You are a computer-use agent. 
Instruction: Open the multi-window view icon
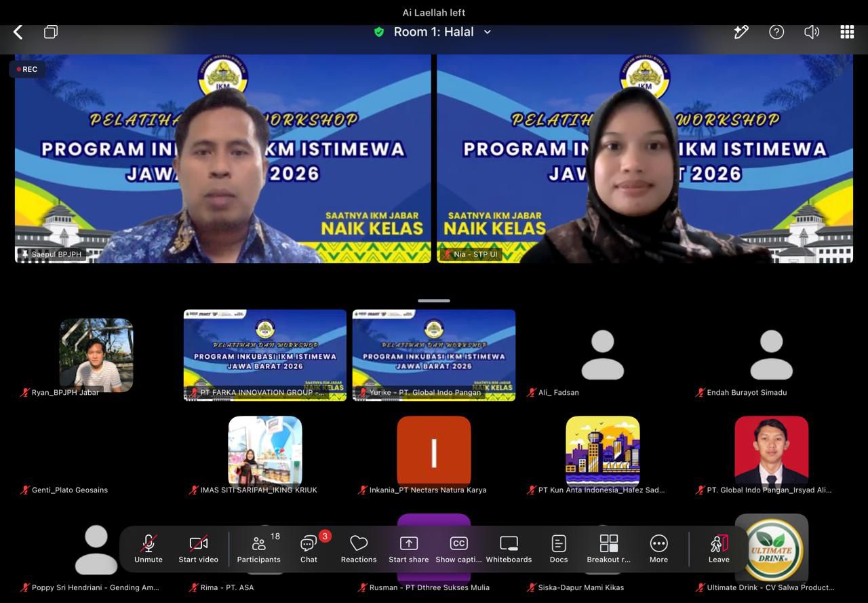click(51, 32)
